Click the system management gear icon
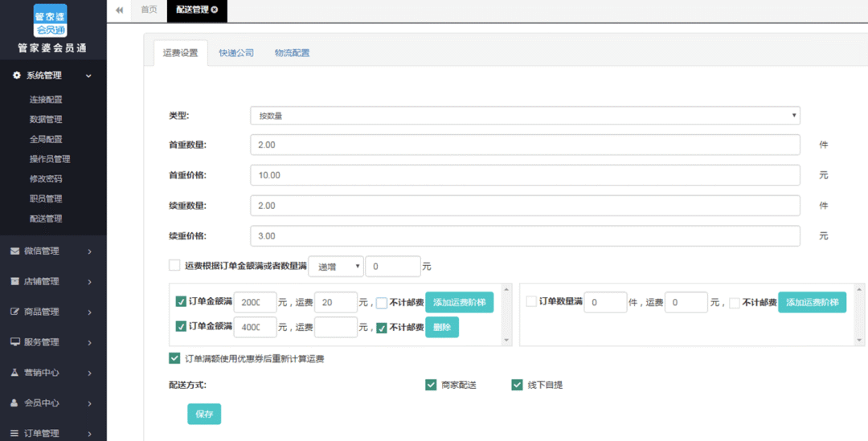Viewport: 868px width, 441px height. [16, 76]
